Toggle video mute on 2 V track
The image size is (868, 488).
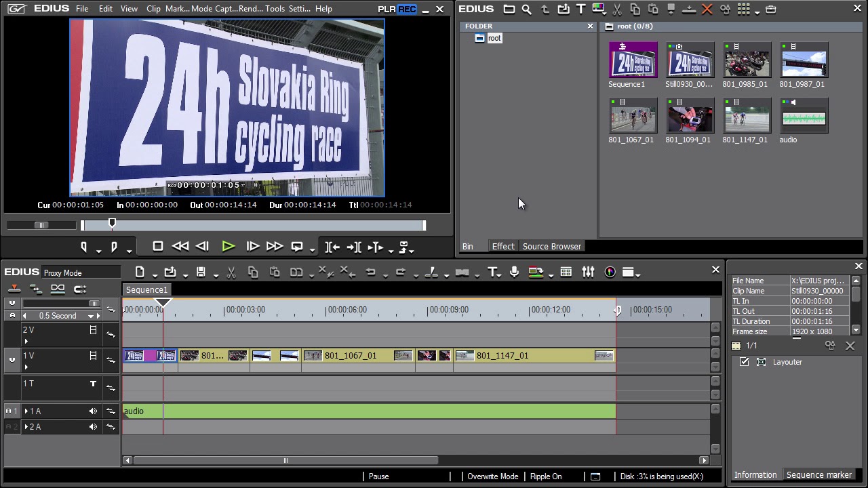point(93,330)
